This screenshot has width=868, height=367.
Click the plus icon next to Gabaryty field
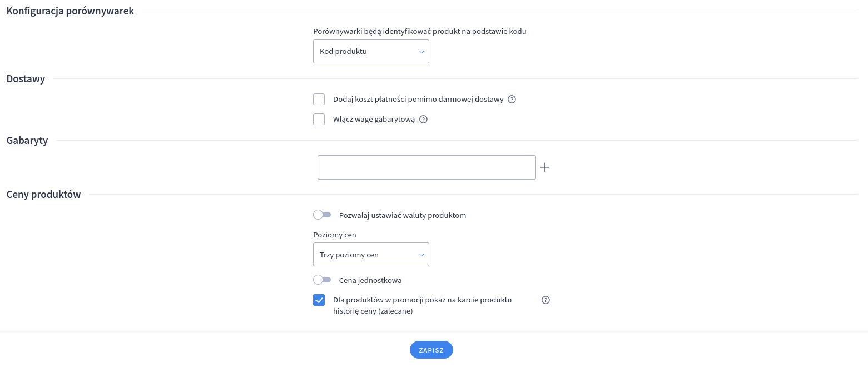pyautogui.click(x=545, y=167)
